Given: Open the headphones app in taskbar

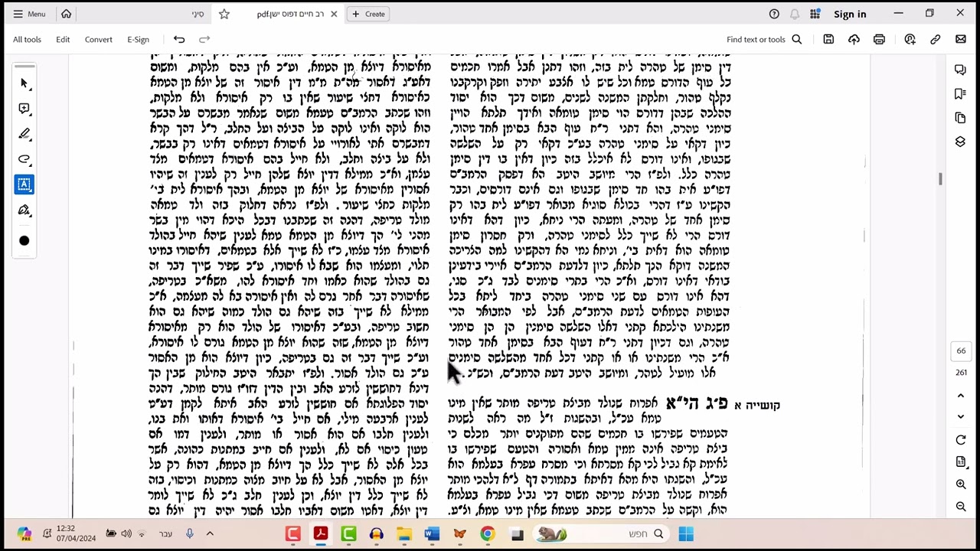Looking at the screenshot, I should click(376, 534).
